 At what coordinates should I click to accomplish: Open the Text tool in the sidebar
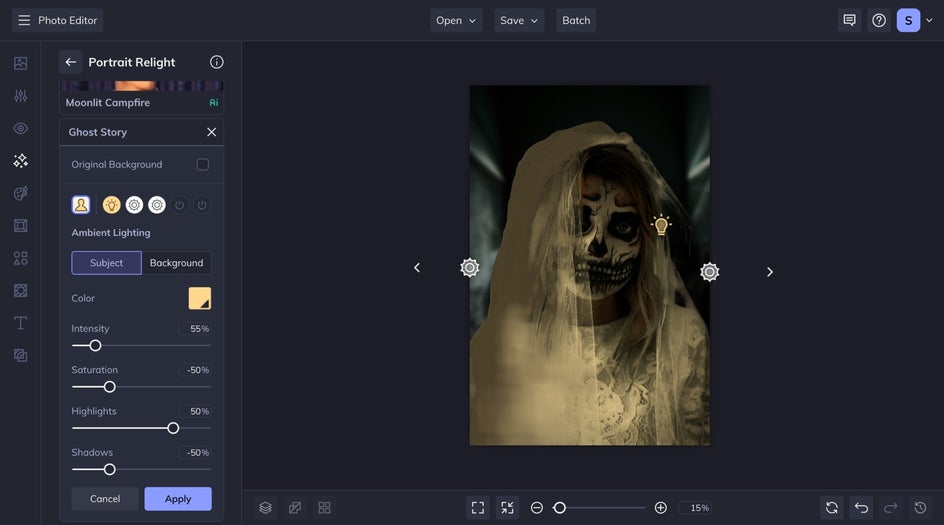point(20,323)
